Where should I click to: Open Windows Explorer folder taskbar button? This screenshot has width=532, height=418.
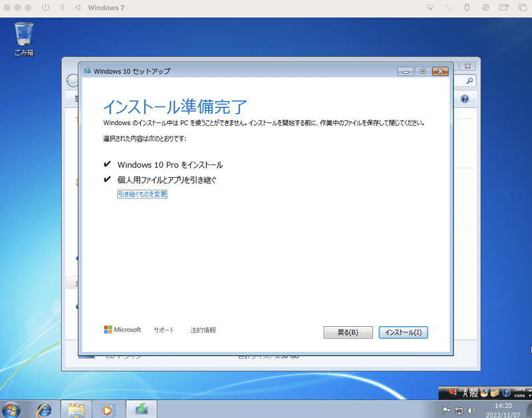76,410
